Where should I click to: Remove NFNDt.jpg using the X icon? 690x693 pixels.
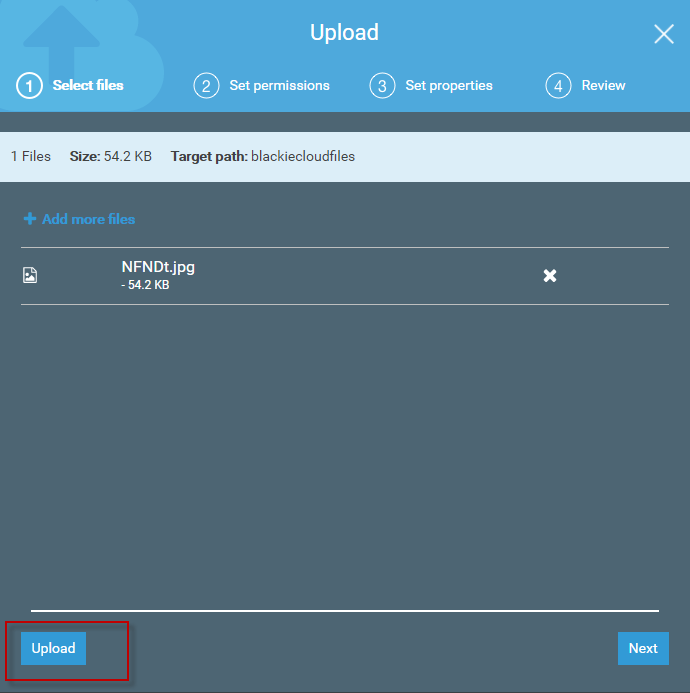(550, 275)
